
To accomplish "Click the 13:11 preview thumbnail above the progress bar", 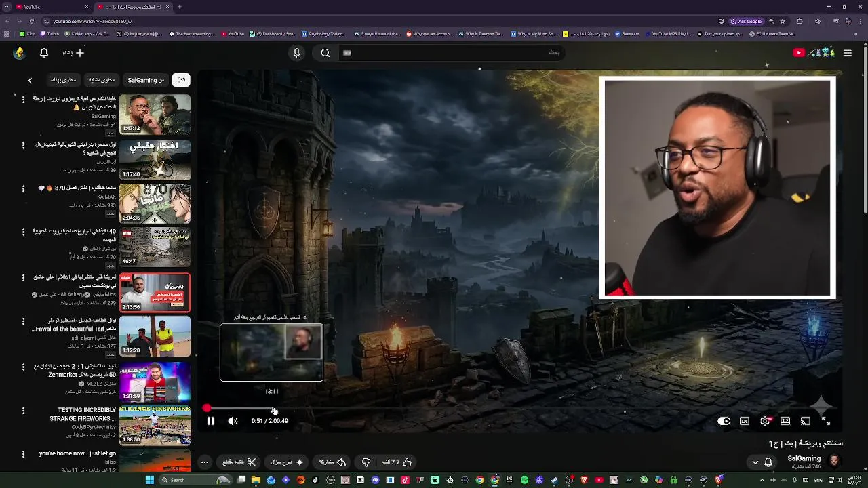I will (x=271, y=352).
